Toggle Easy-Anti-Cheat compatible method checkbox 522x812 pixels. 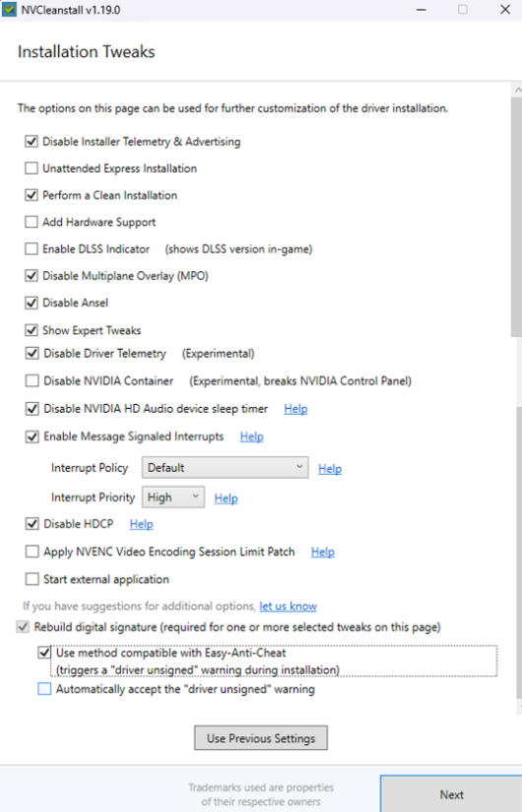point(44,653)
